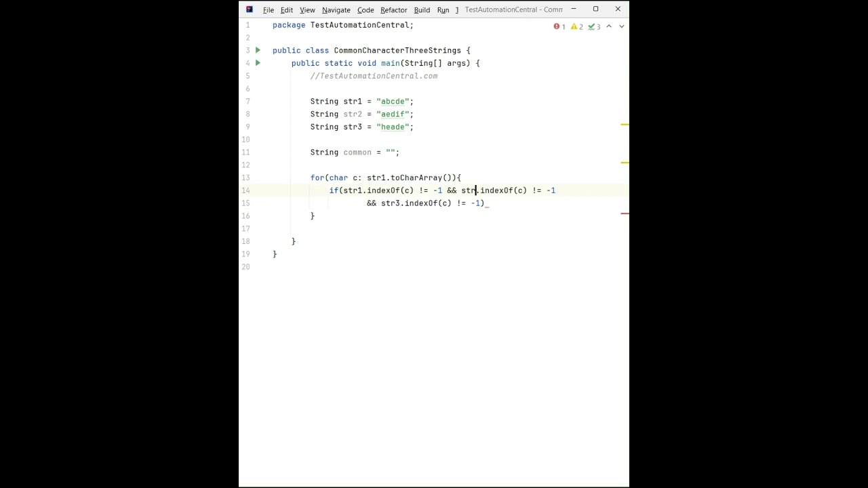Click yellow warning stripe marker near line 9
Image resolution: width=868 pixels, height=488 pixels.
[x=625, y=125]
